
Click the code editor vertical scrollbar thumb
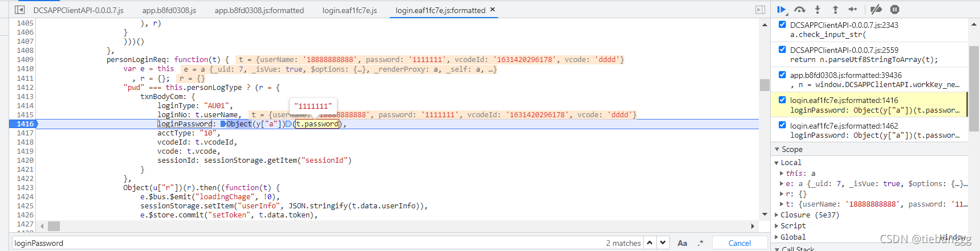[x=765, y=85]
